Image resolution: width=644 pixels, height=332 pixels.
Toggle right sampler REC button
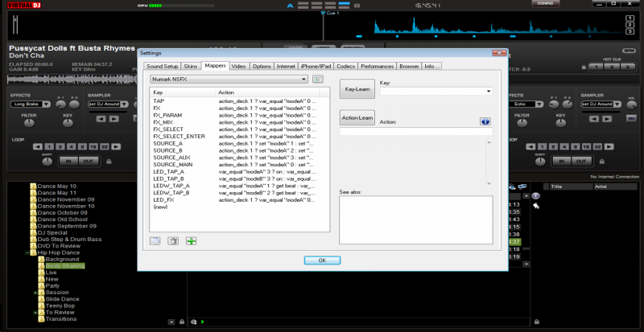631,119
